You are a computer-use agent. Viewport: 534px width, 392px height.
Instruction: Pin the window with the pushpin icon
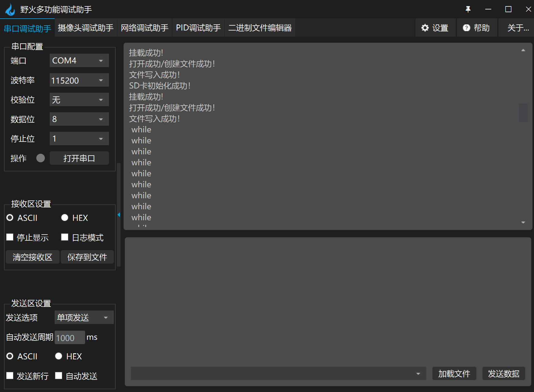point(468,9)
